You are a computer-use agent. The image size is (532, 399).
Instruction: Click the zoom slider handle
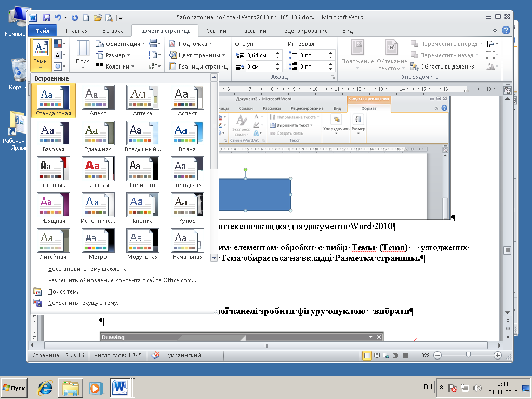click(x=468, y=355)
